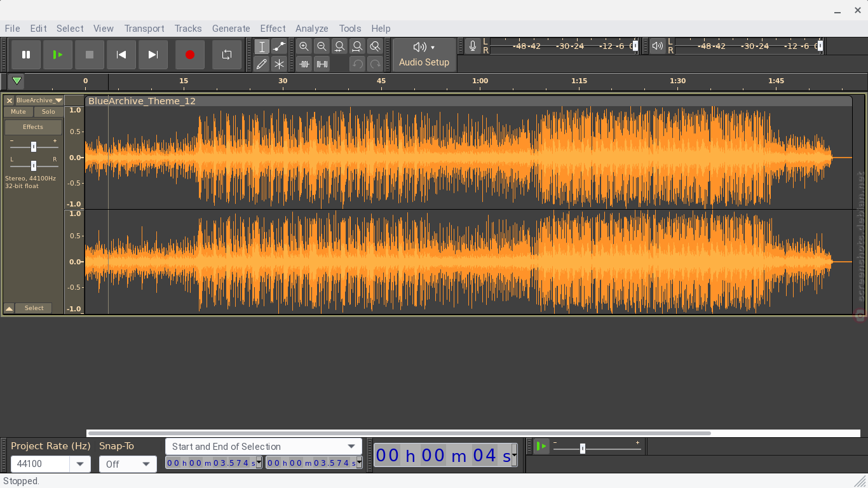Open the timeline options green triangle

pos(17,81)
